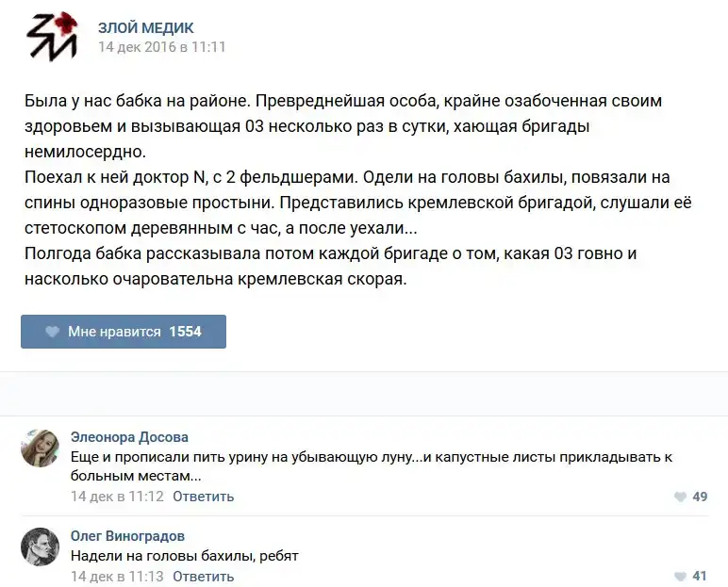Go to the ЗЛОЙ МЕДИК group page
Image resolution: width=728 pixels, height=587 pixels.
coord(146,27)
